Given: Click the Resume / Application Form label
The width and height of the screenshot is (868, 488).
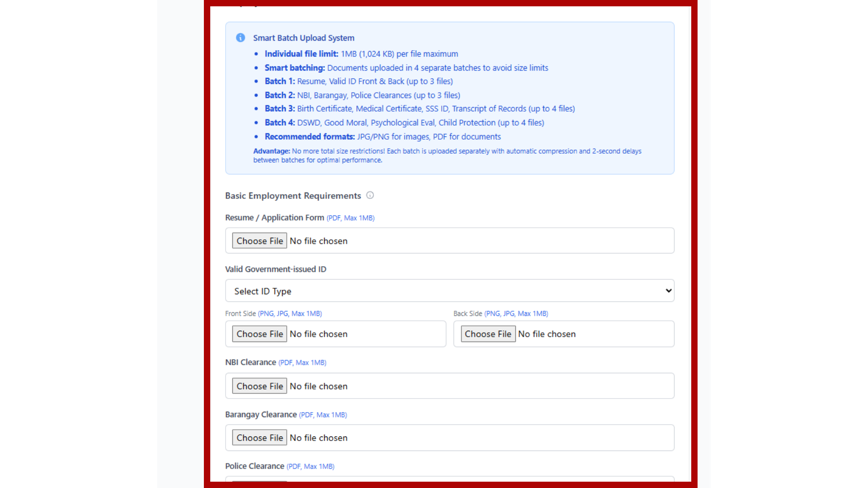Looking at the screenshot, I should tap(274, 218).
